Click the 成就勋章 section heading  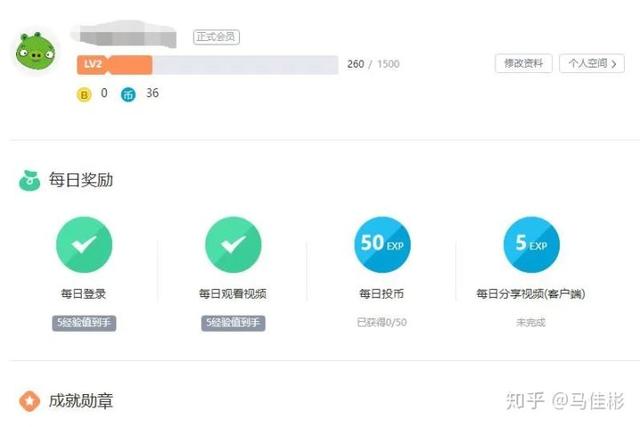click(81, 401)
